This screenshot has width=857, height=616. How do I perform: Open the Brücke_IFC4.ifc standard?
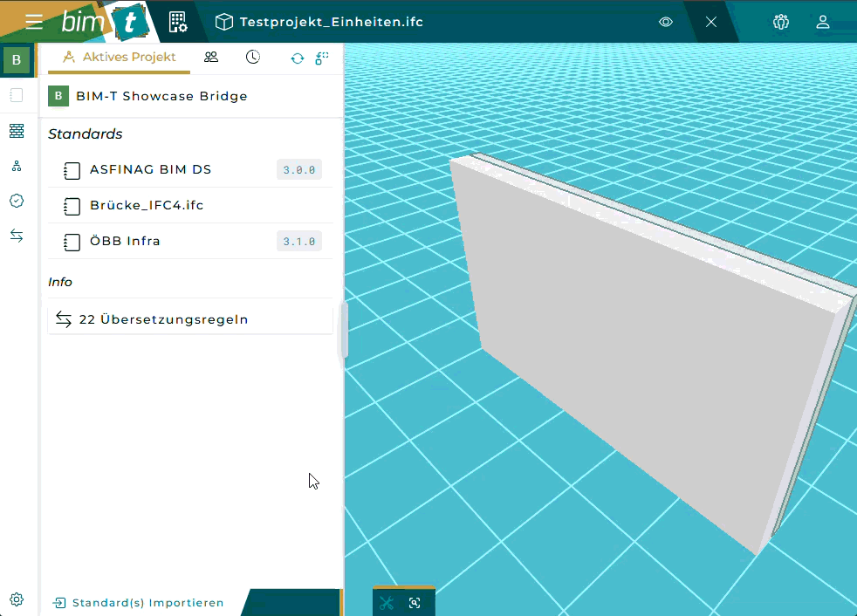(x=190, y=206)
